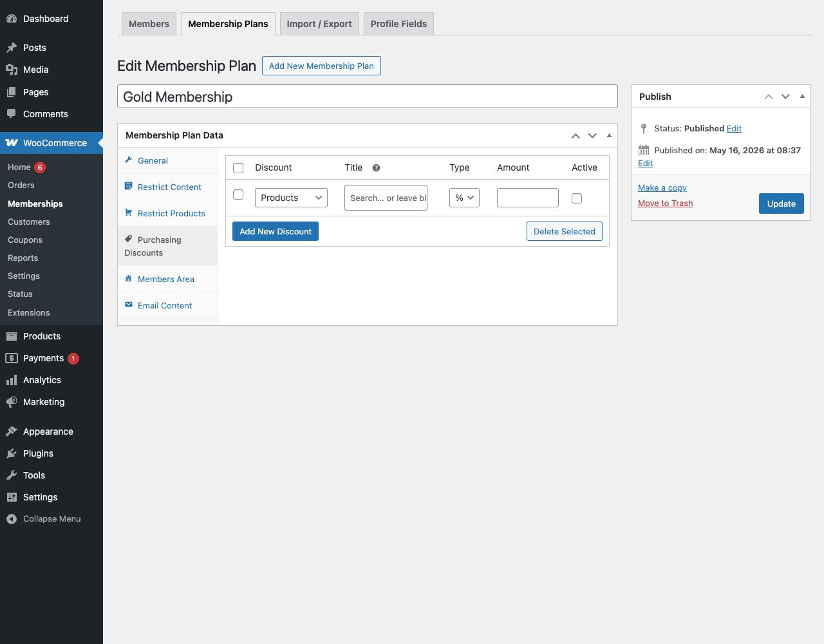Open Reports in the WooCommerce submenu

[23, 258]
